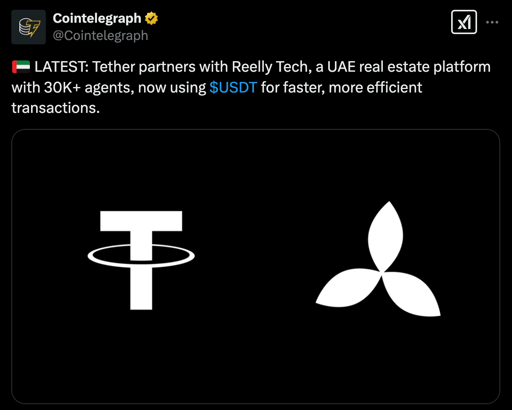The width and height of the screenshot is (512, 410).
Task: Open the Cointelegraph profile avatar
Action: 29,27
